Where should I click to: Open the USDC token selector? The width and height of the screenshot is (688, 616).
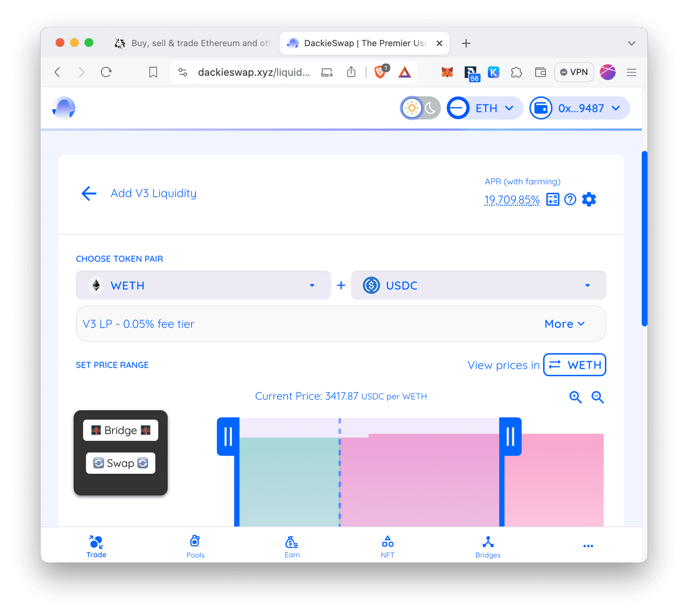[479, 286]
